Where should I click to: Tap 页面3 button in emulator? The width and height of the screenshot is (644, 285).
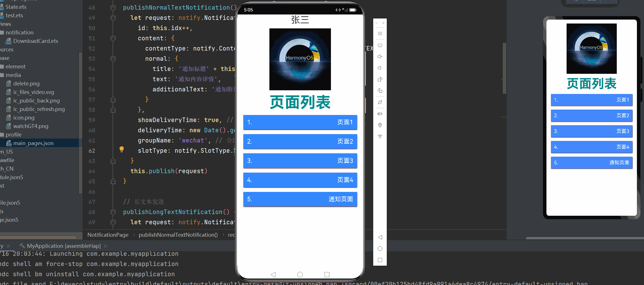pyautogui.click(x=300, y=161)
